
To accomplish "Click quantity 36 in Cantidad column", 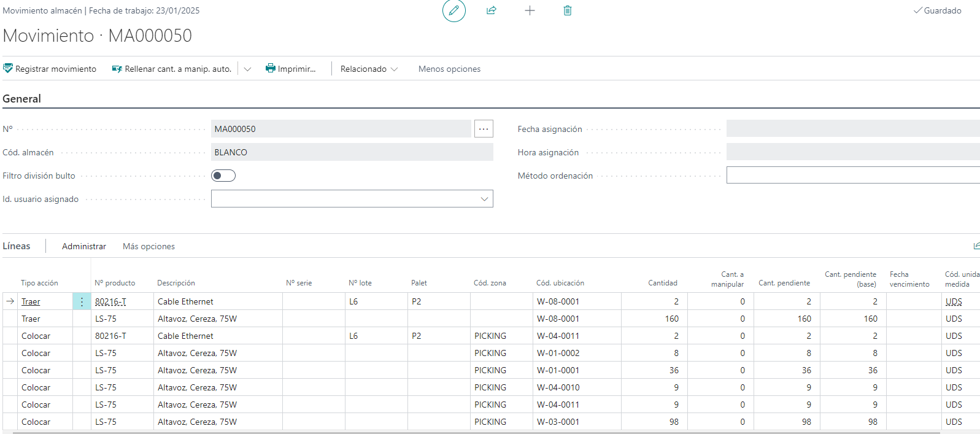I will [654, 370].
